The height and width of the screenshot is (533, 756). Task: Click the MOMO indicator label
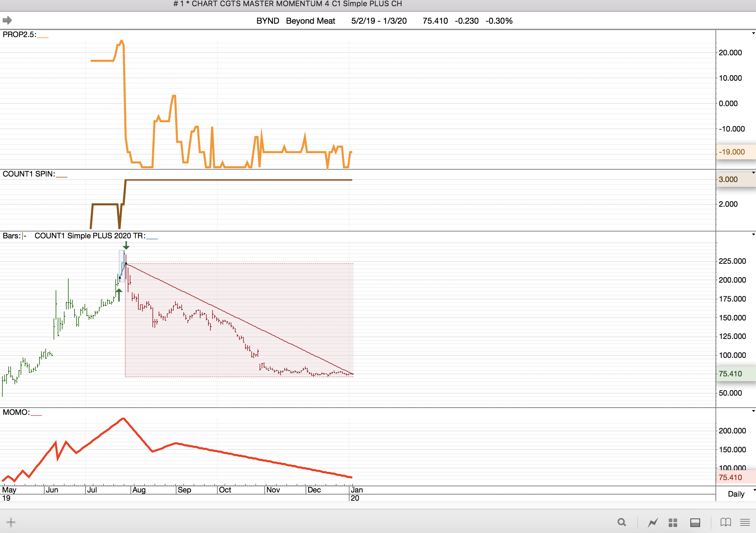click(x=16, y=412)
